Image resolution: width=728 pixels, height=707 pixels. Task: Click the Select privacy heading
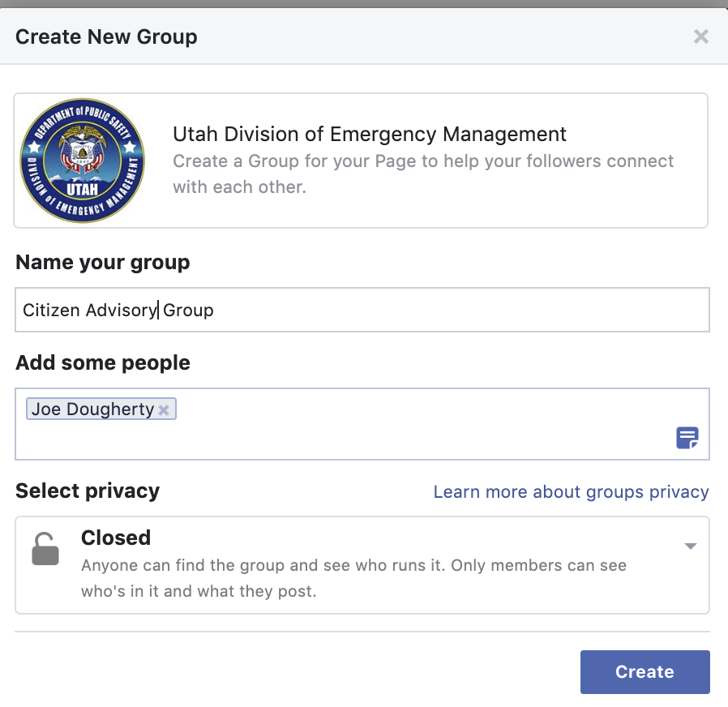88,491
